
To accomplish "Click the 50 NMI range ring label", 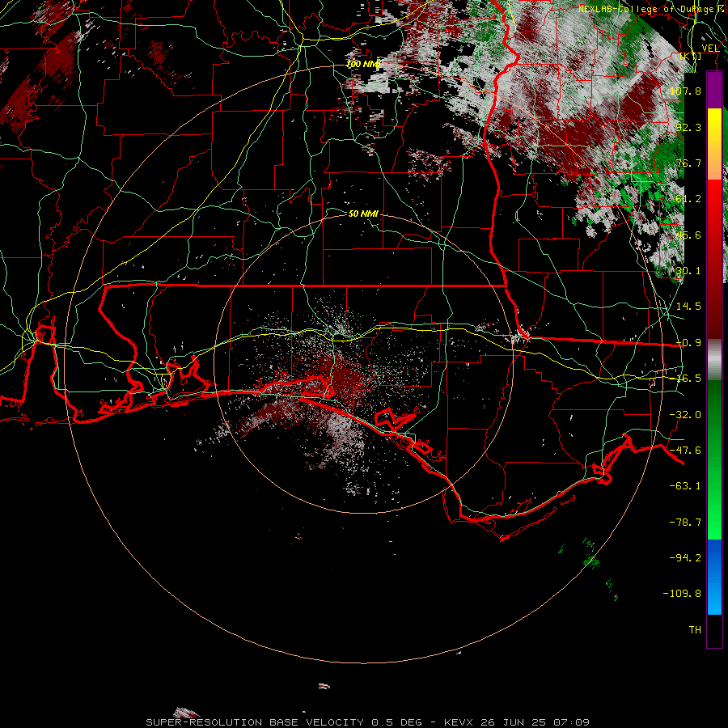I will (x=363, y=214).
